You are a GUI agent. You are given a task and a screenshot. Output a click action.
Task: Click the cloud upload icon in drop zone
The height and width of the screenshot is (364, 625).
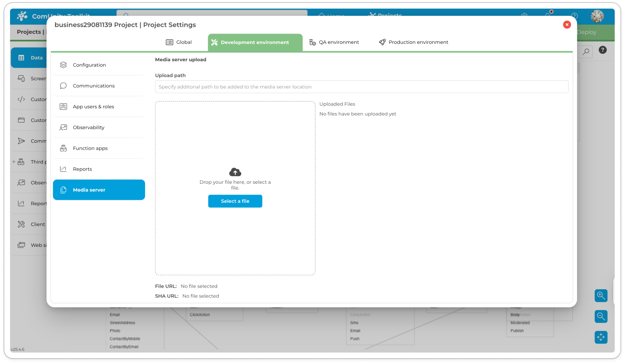[x=235, y=172]
